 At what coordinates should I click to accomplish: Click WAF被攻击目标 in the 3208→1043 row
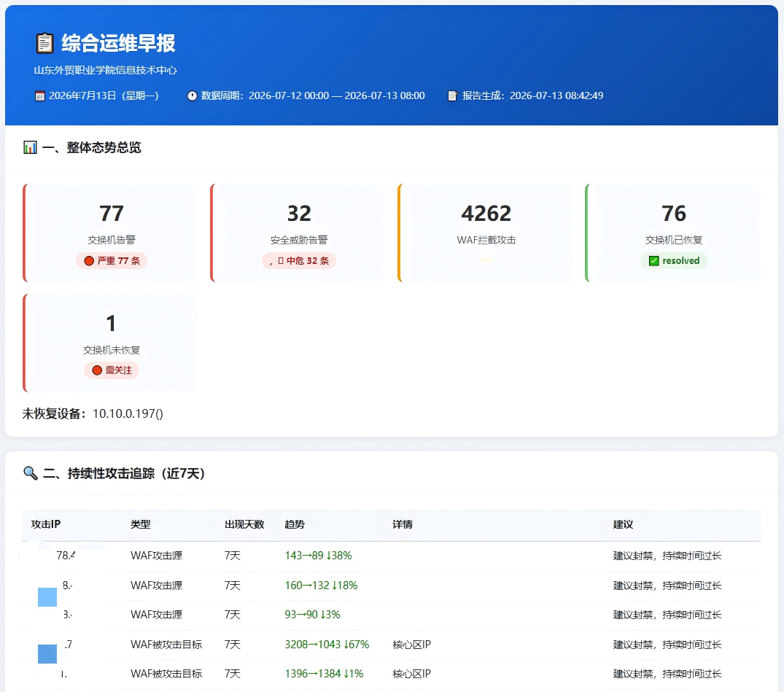(x=166, y=645)
